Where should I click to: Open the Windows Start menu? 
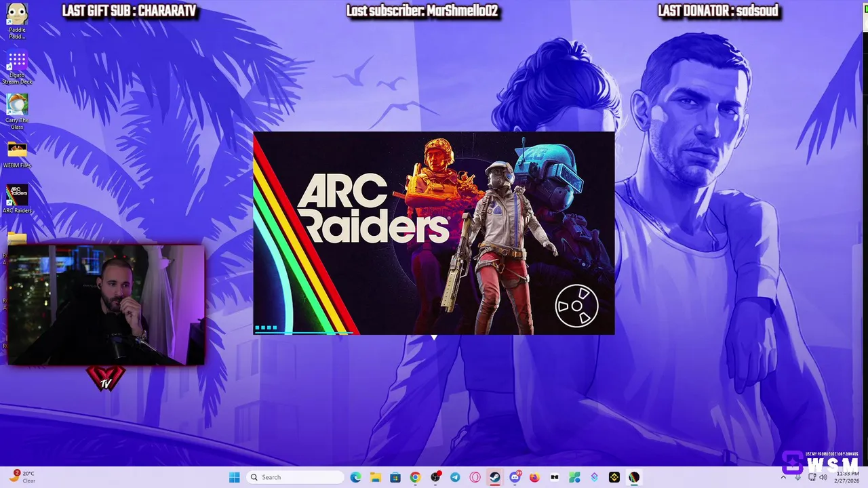coord(234,477)
